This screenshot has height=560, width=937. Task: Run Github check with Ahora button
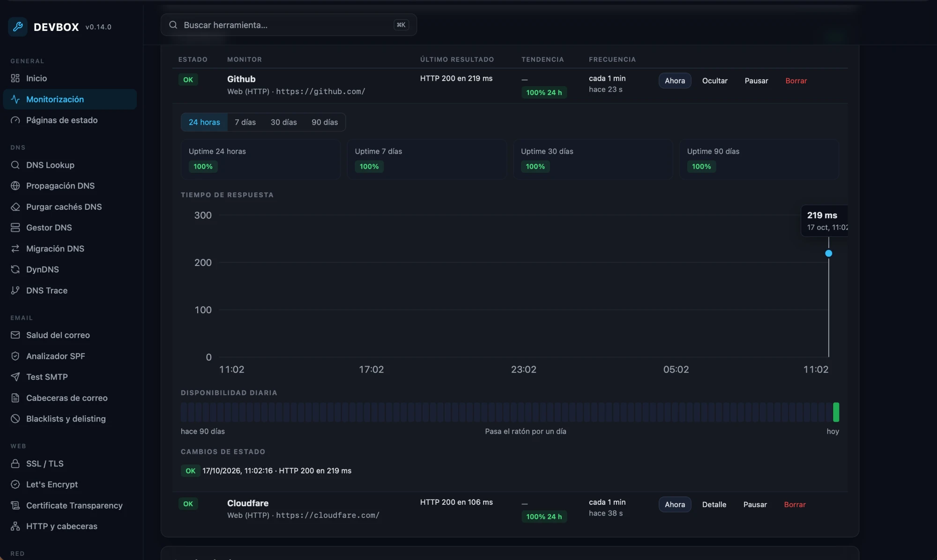tap(675, 81)
